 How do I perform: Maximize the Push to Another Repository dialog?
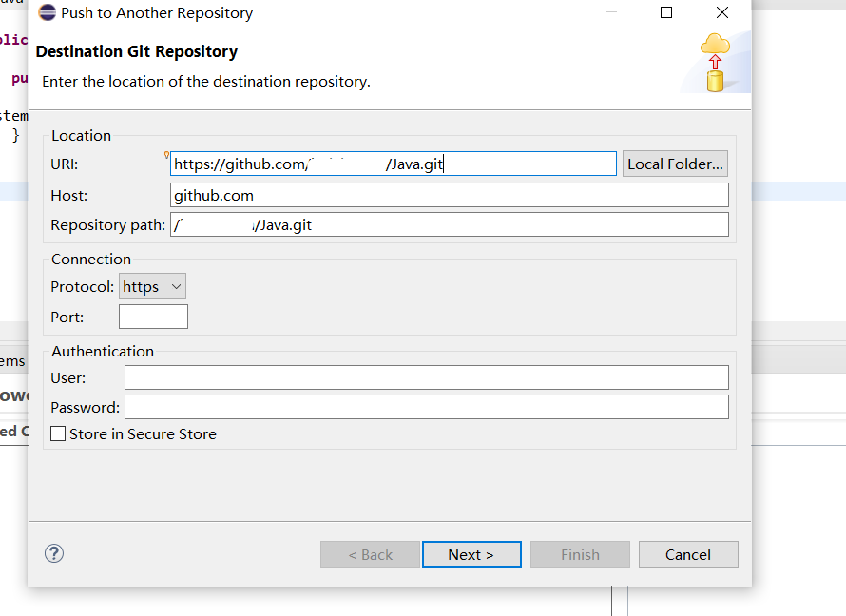coord(666,12)
